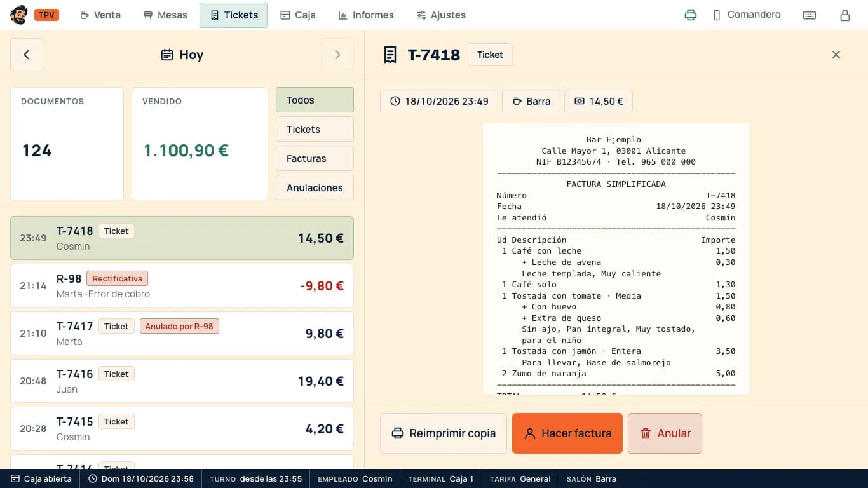Click the 18/10/2026 23:49 date chip
868x488 pixels.
click(439, 102)
